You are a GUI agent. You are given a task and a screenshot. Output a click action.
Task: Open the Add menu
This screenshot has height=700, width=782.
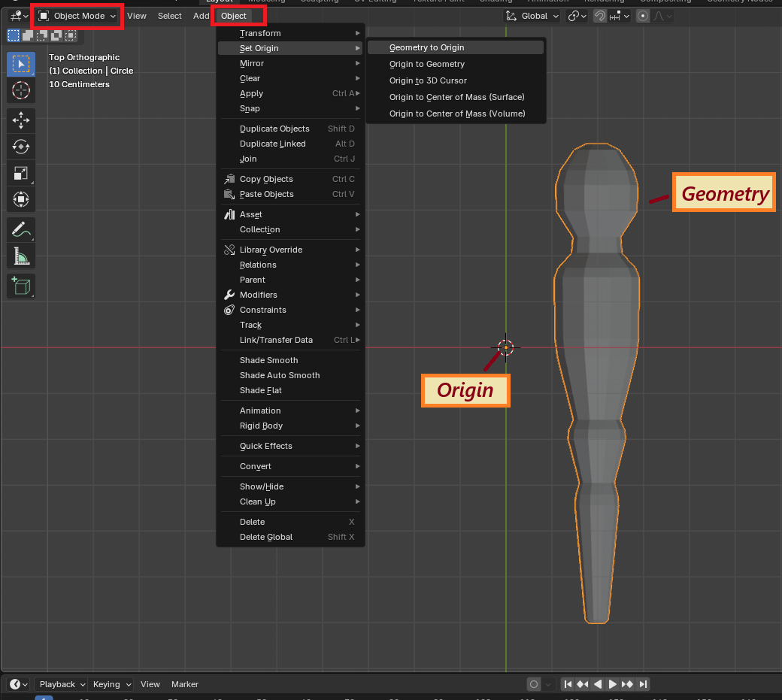tap(201, 16)
